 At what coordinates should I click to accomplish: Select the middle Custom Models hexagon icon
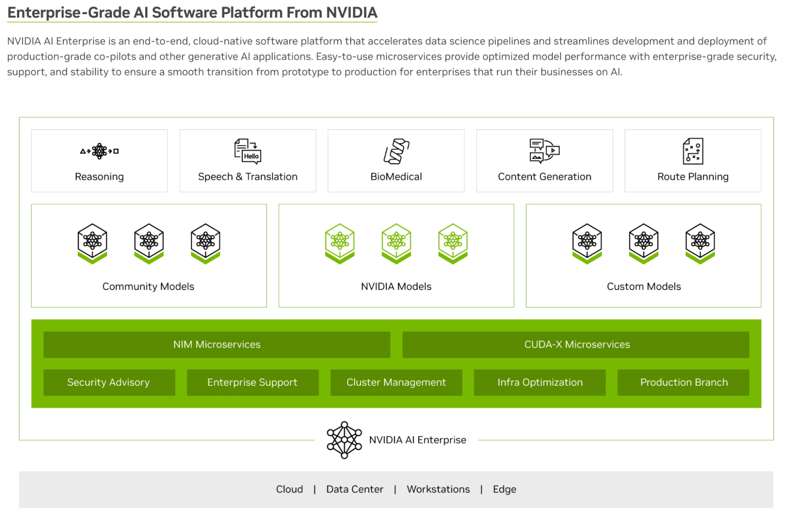coord(644,244)
